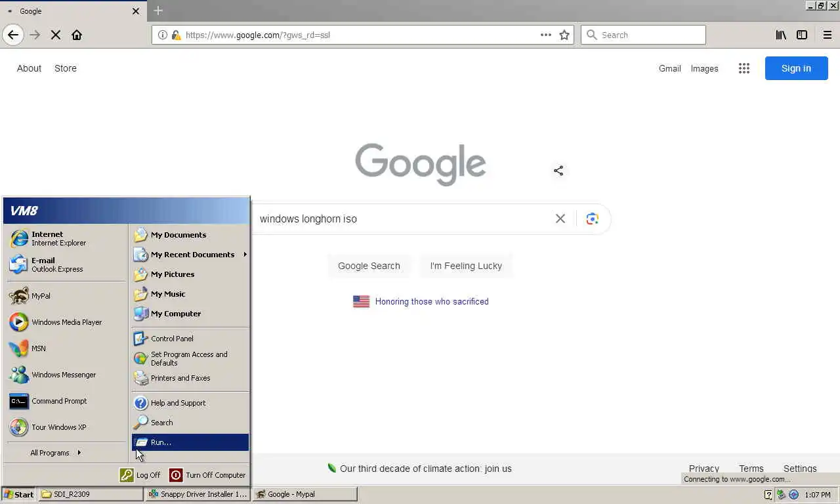Open Settings in Google footer
Screen dimensions: 840x504
pyautogui.click(x=800, y=469)
